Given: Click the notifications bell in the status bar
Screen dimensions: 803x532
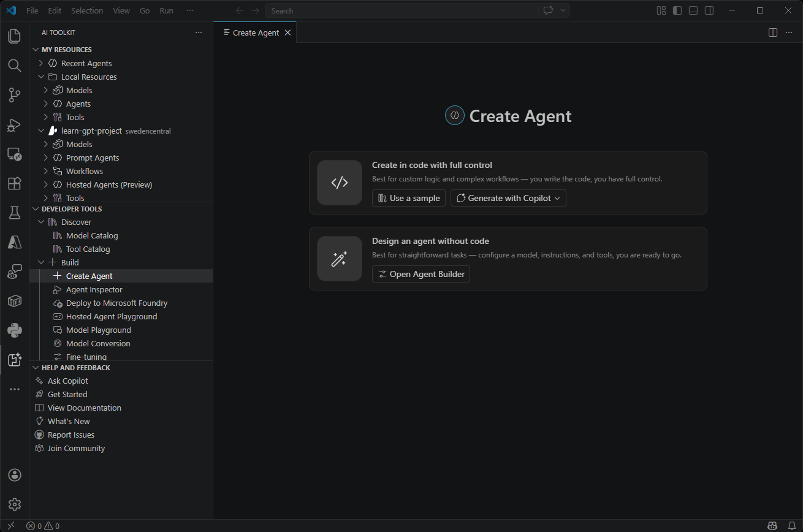Looking at the screenshot, I should [x=793, y=526].
